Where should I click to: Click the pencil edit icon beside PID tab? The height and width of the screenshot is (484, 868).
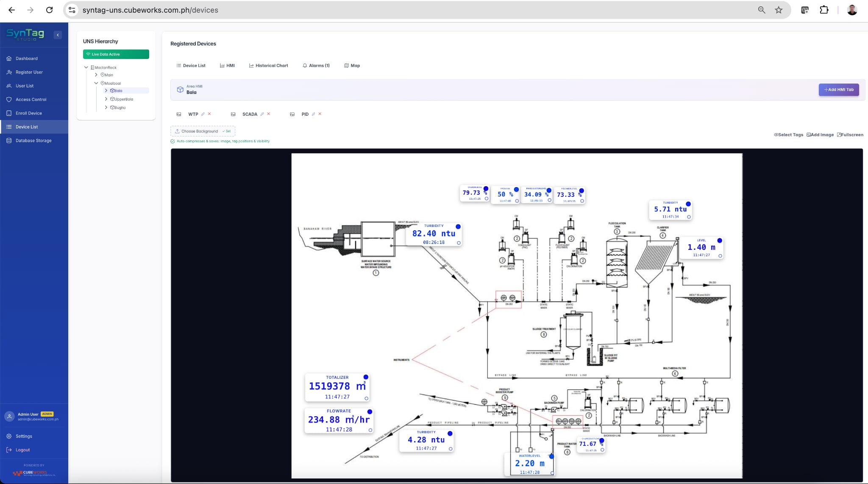tap(314, 114)
